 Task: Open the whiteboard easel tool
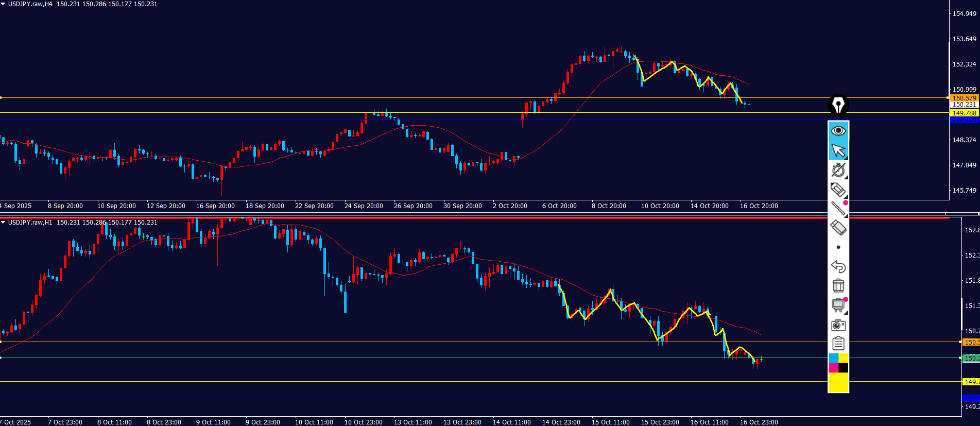[838, 305]
